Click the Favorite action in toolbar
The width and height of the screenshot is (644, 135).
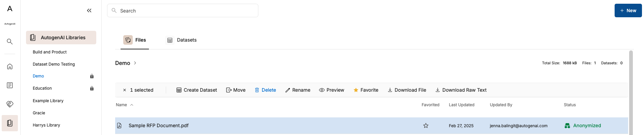click(x=366, y=90)
